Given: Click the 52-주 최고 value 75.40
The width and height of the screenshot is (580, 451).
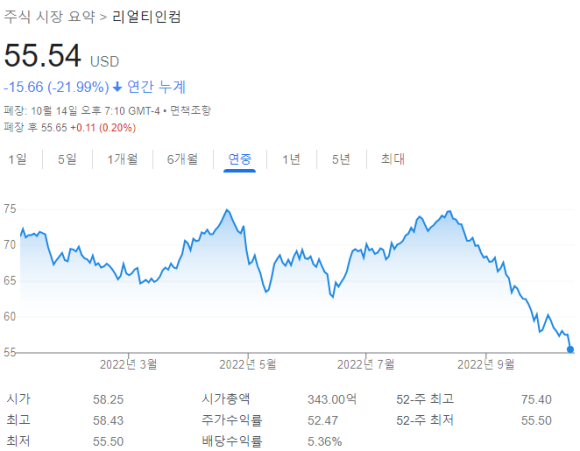Looking at the screenshot, I should pos(536,400).
